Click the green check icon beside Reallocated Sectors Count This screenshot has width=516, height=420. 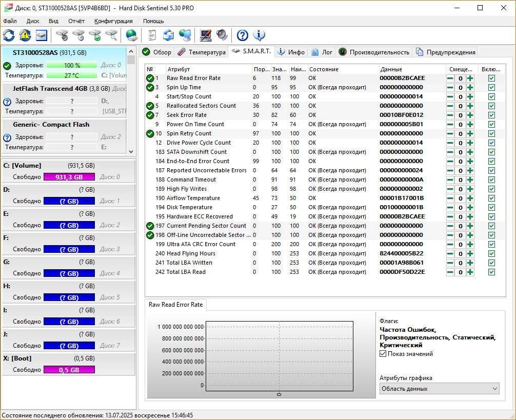pyautogui.click(x=150, y=106)
